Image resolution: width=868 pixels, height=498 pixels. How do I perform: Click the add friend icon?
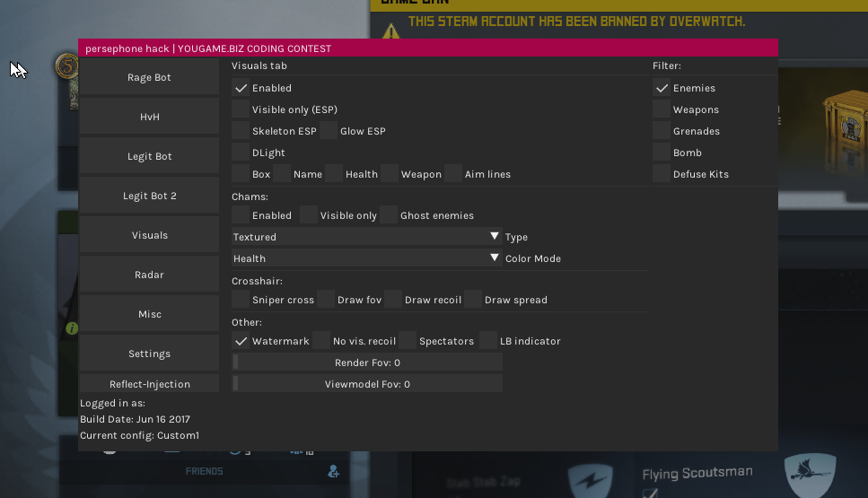point(333,471)
